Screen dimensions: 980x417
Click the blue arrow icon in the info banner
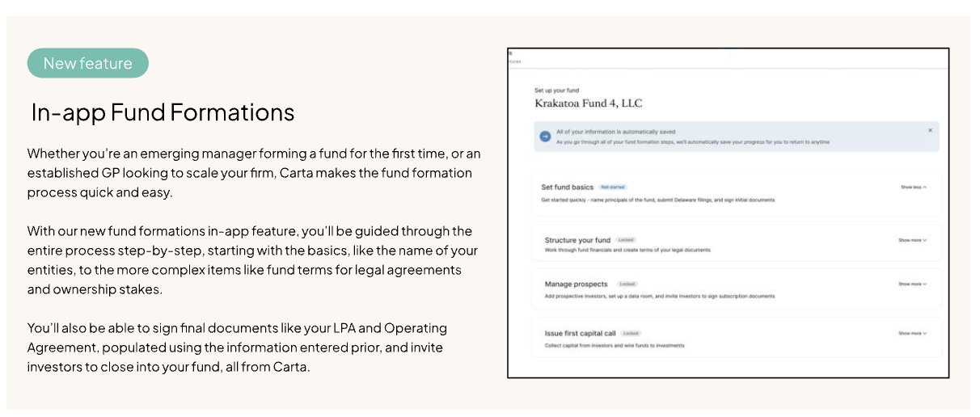545,137
